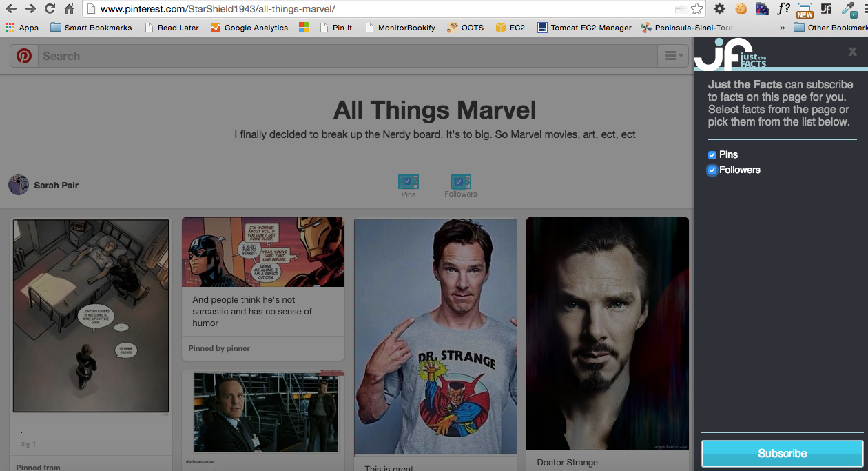Open the Captain America and Iron Man comic pin
This screenshot has height=471, width=868.
point(263,252)
